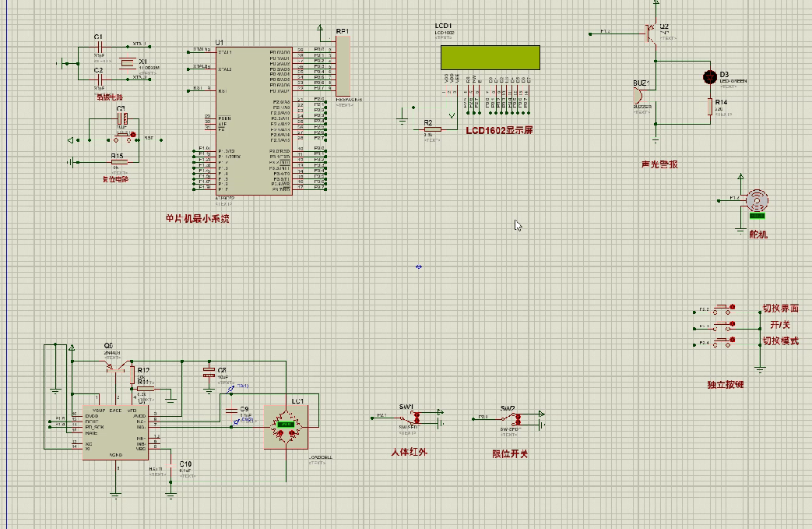
Task: Select the RP1 resistor pack
Action: click(x=343, y=65)
